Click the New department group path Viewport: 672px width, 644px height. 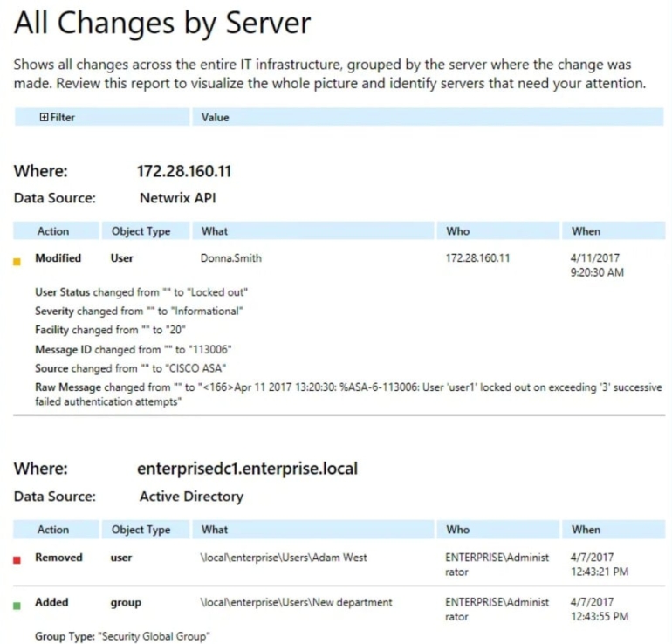(296, 602)
